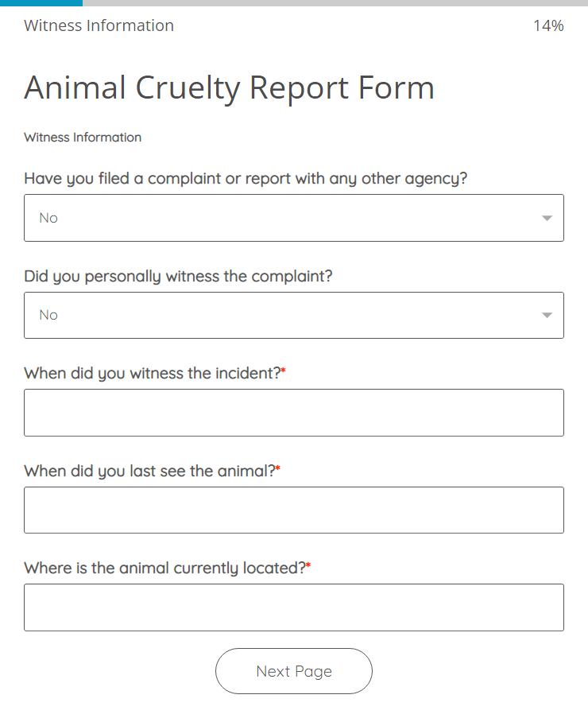Click the red asterisk beside "witness the incident"

(284, 371)
